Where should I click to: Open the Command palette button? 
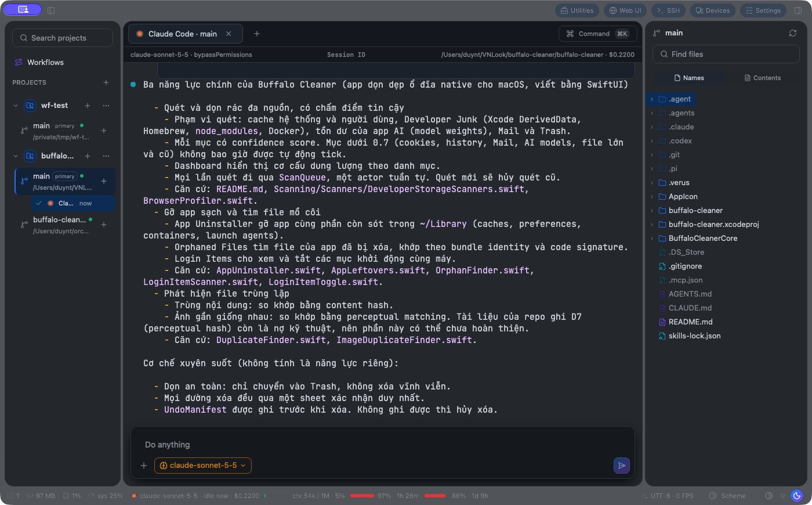coord(597,34)
